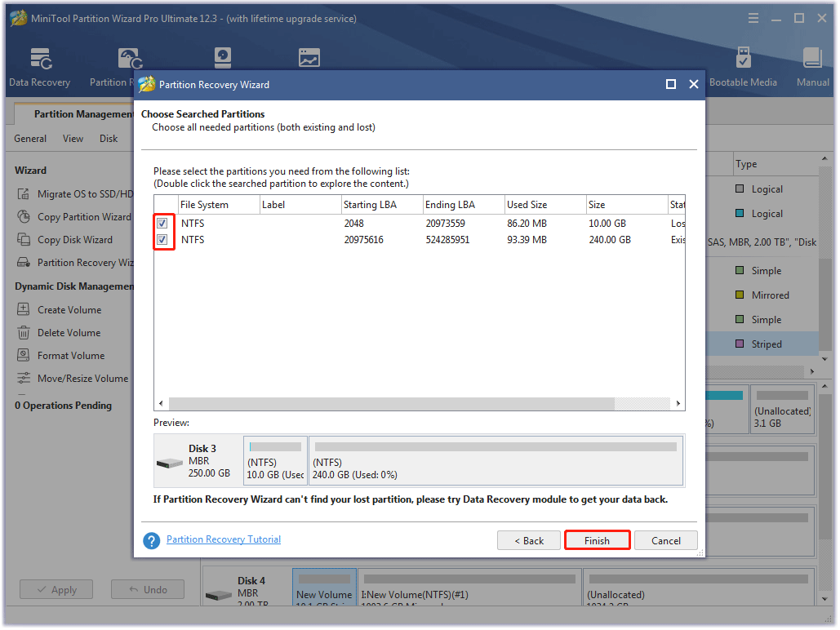This screenshot has width=840, height=630.
Task: Open the Partition Recovery toolbar icon
Action: click(x=130, y=59)
